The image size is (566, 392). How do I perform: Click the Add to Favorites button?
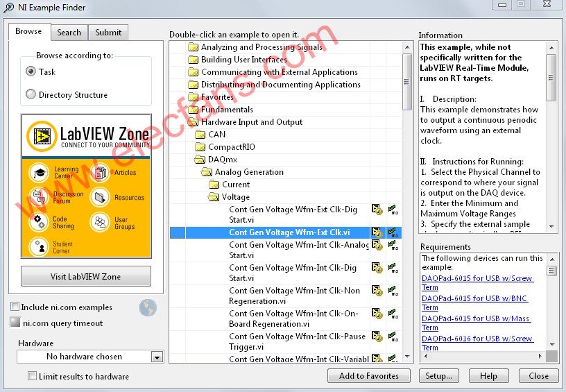click(368, 376)
